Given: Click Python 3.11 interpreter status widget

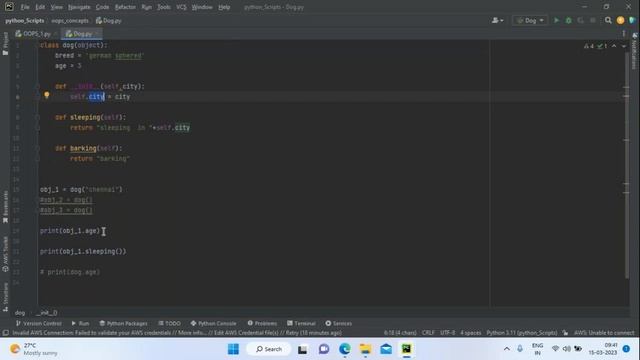Looking at the screenshot, I should tap(522, 333).
